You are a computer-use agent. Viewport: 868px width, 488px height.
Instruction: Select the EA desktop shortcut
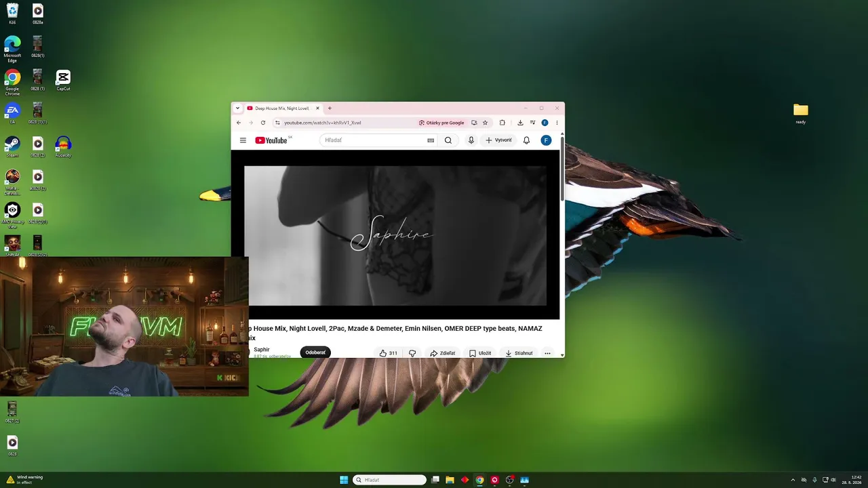click(12, 113)
